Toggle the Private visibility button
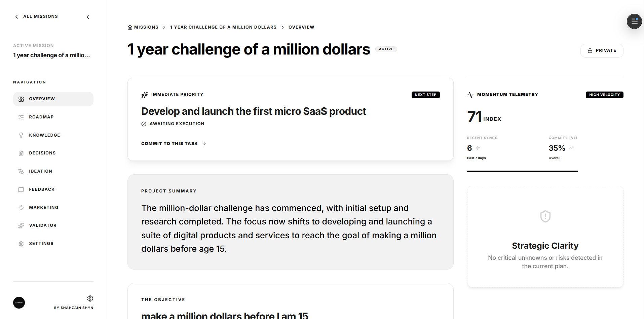Viewport: 644px width, 319px height. pyautogui.click(x=602, y=50)
